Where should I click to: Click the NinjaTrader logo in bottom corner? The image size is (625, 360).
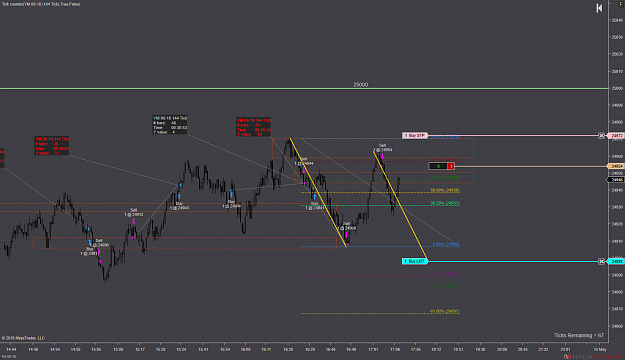594,356
